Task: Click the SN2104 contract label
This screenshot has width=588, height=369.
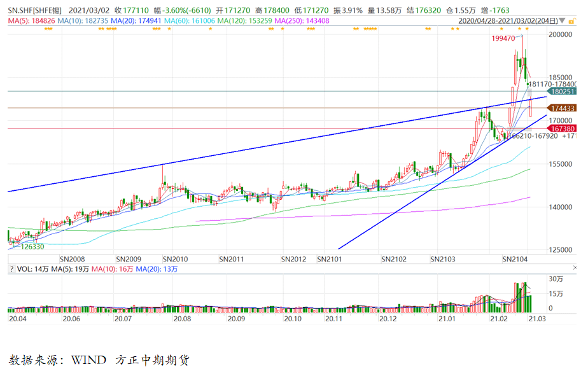Action: 517,260
